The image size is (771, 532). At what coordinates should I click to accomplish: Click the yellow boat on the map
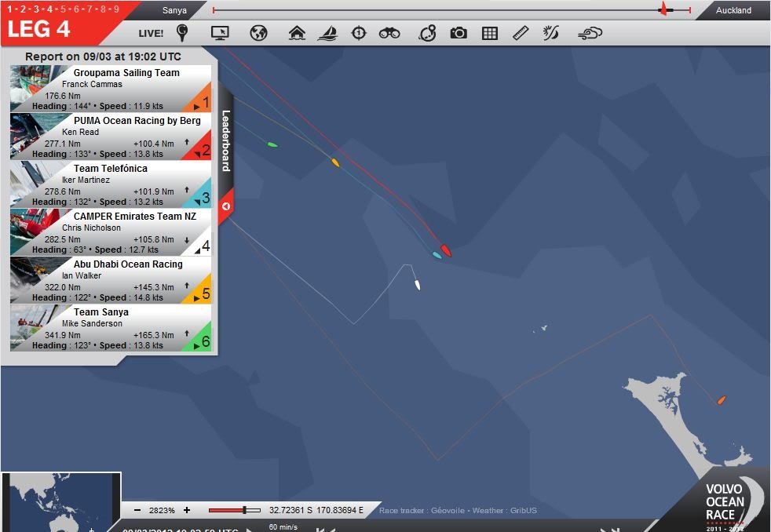click(x=335, y=162)
